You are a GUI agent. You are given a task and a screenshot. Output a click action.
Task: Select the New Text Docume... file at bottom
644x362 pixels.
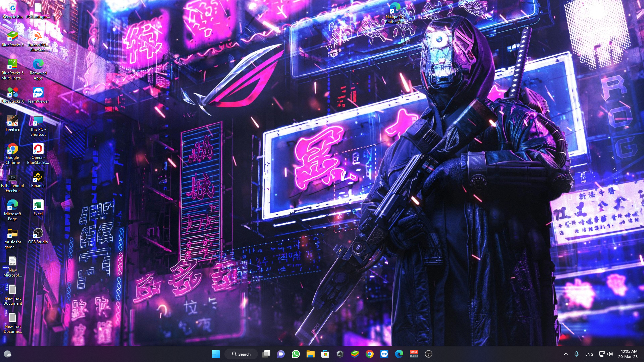[x=12, y=322]
